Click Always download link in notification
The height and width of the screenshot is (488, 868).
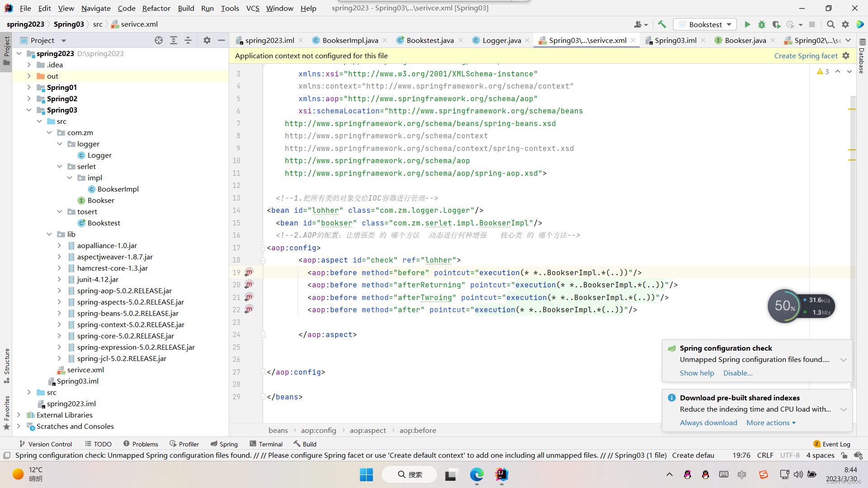[x=708, y=422]
